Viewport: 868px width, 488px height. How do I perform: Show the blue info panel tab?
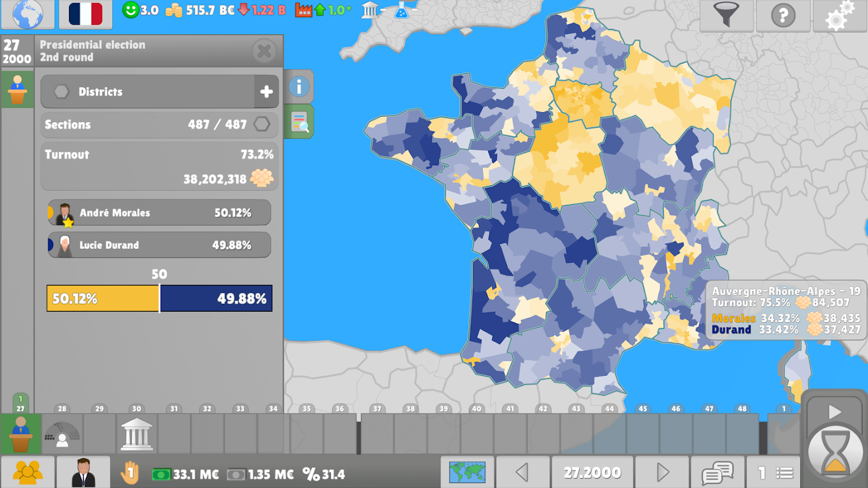click(x=298, y=87)
